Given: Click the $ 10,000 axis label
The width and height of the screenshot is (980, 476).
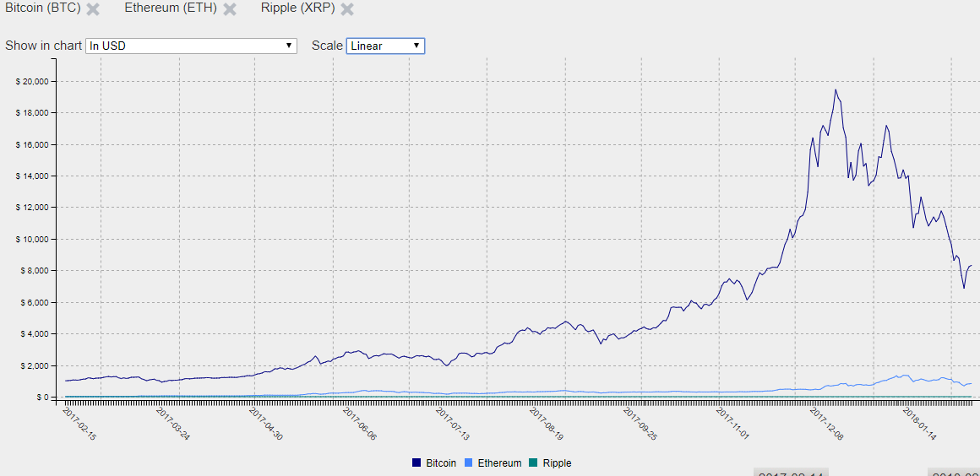Looking at the screenshot, I should click(32, 239).
